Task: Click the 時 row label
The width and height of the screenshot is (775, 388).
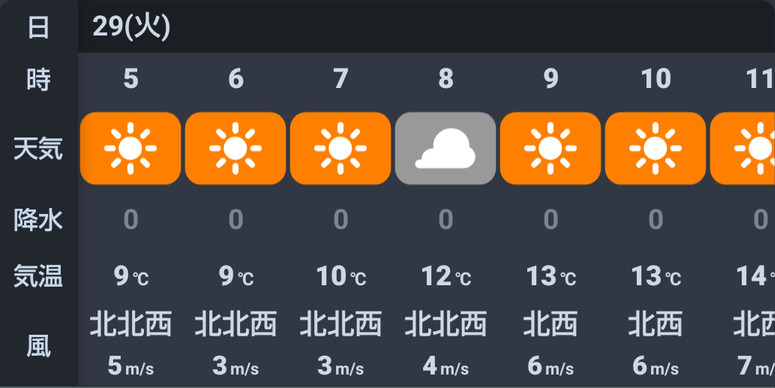Action: pyautogui.click(x=39, y=79)
